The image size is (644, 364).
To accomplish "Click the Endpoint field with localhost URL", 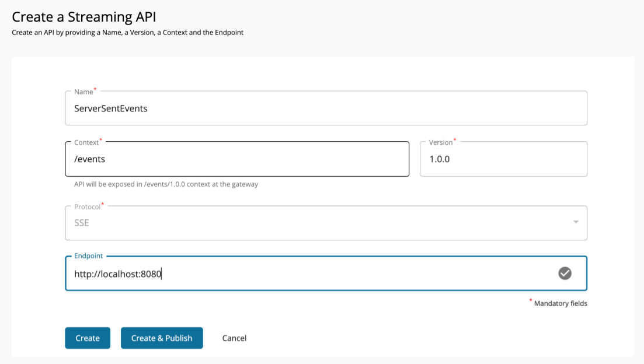I will pyautogui.click(x=292, y=273).
